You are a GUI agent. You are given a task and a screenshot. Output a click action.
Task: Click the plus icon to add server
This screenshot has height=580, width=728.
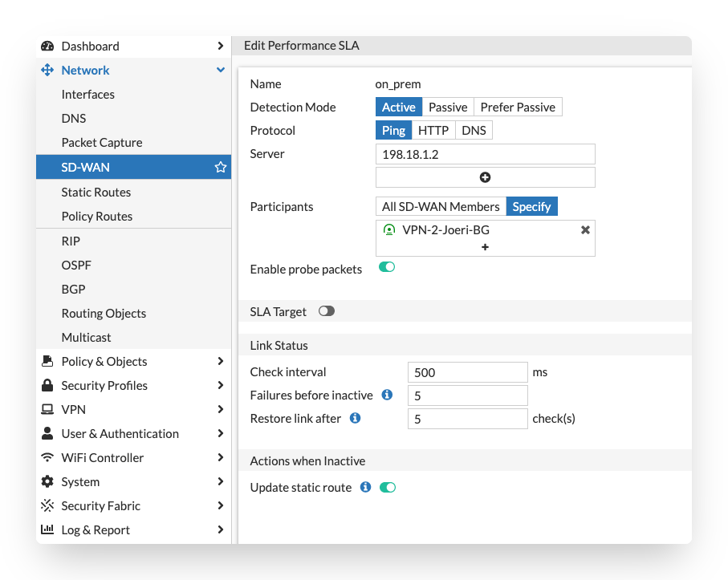click(x=485, y=177)
